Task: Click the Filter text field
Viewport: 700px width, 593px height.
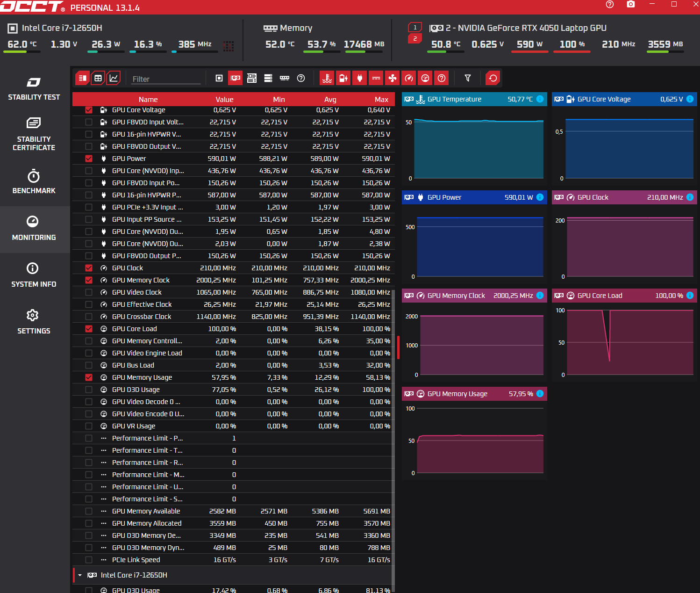Action: (x=166, y=79)
